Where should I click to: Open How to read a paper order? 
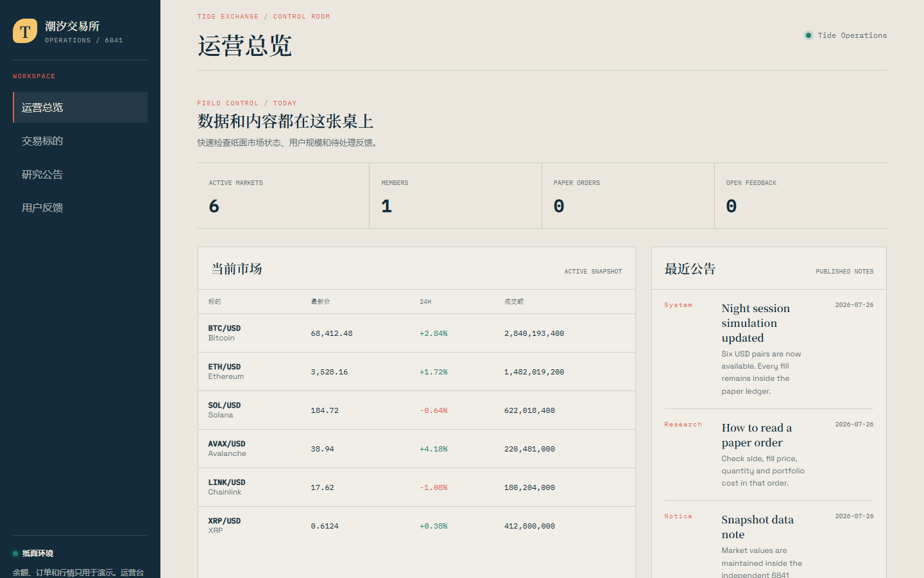[757, 435]
